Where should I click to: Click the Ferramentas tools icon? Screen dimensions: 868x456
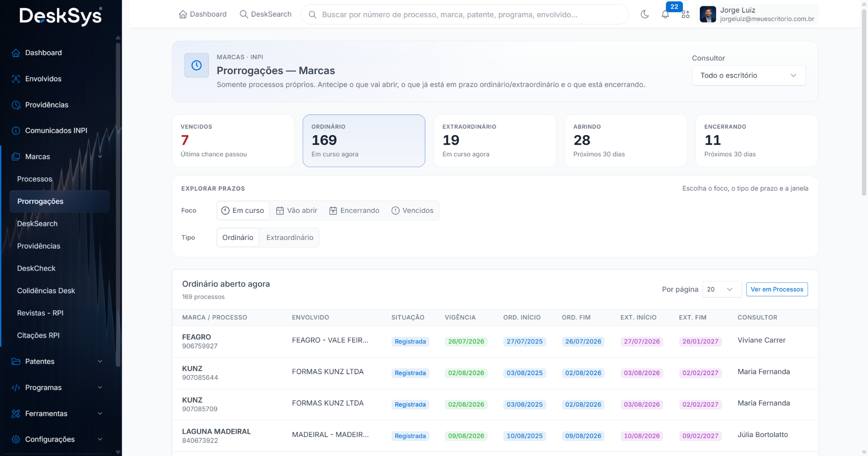[16, 414]
